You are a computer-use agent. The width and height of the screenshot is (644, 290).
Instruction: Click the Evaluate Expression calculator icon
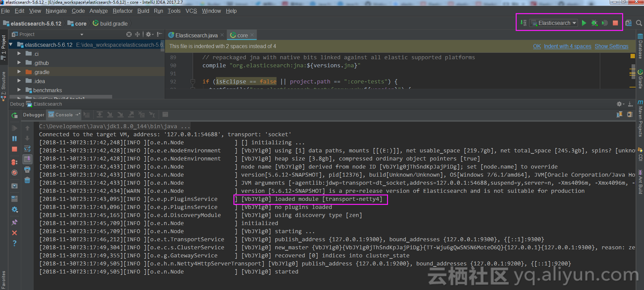[165, 115]
